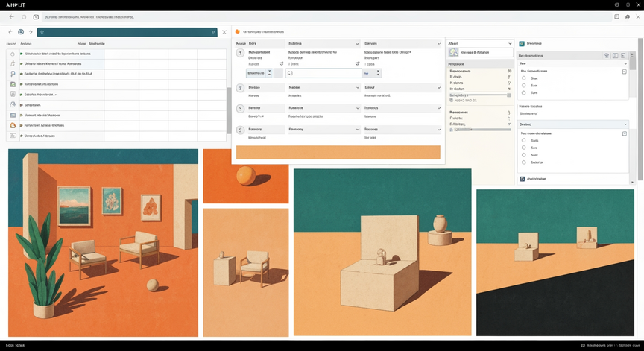Click the orange logo at center panel top
Image resolution: width=644 pixels, height=351 pixels.
[237, 31]
